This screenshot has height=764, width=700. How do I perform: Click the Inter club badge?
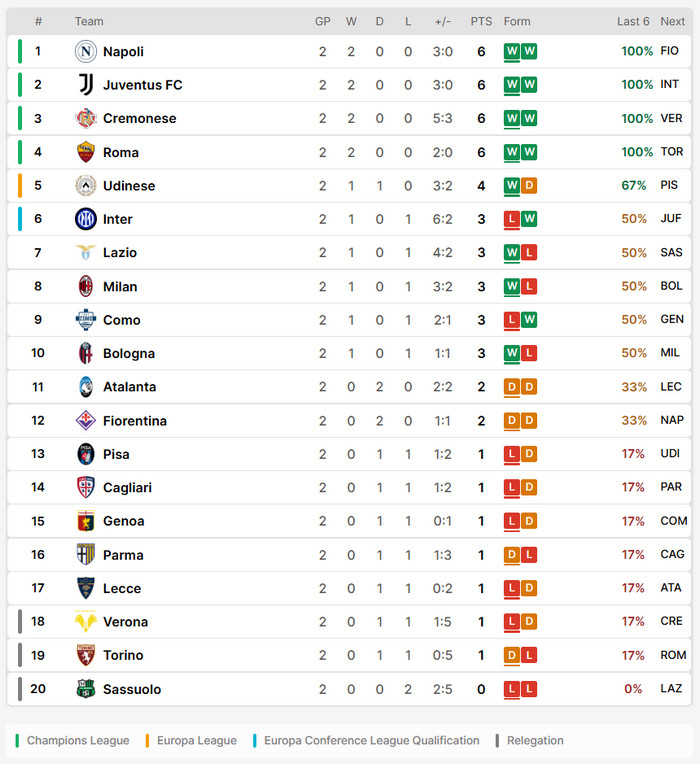click(x=86, y=219)
